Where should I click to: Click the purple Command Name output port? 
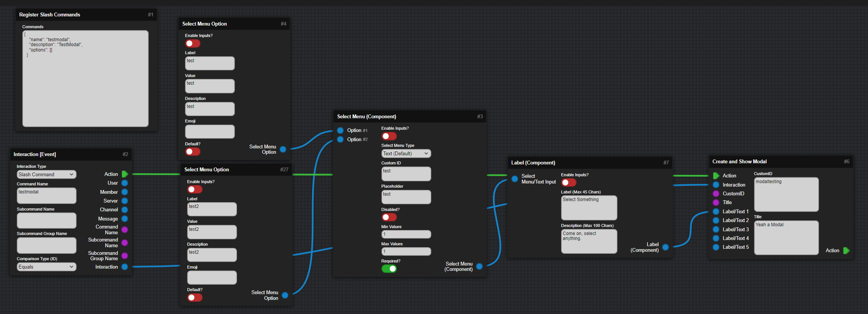(x=125, y=230)
